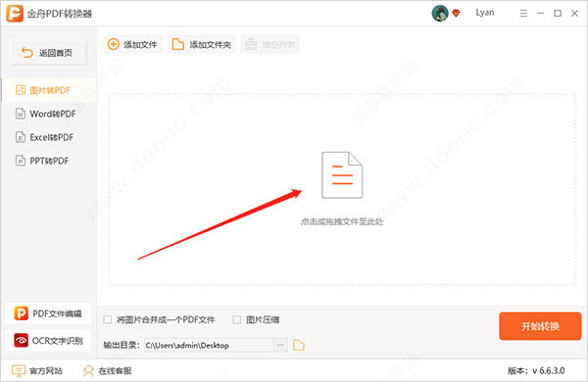The width and height of the screenshot is (588, 382).
Task: Click the clear list trash icon
Action: pyautogui.click(x=251, y=44)
